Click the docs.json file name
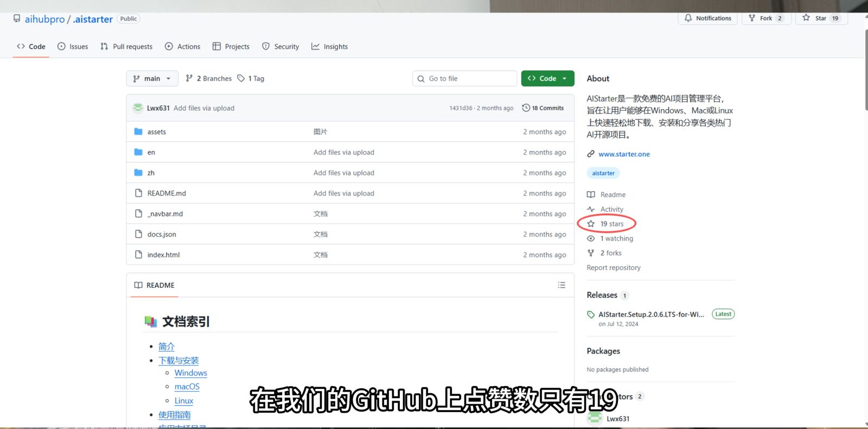 (162, 235)
